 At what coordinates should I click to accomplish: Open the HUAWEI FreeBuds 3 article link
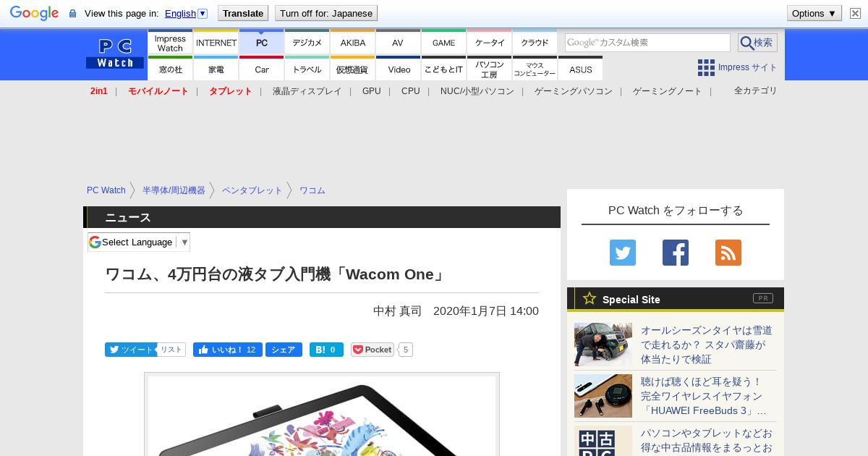pyautogui.click(x=704, y=396)
